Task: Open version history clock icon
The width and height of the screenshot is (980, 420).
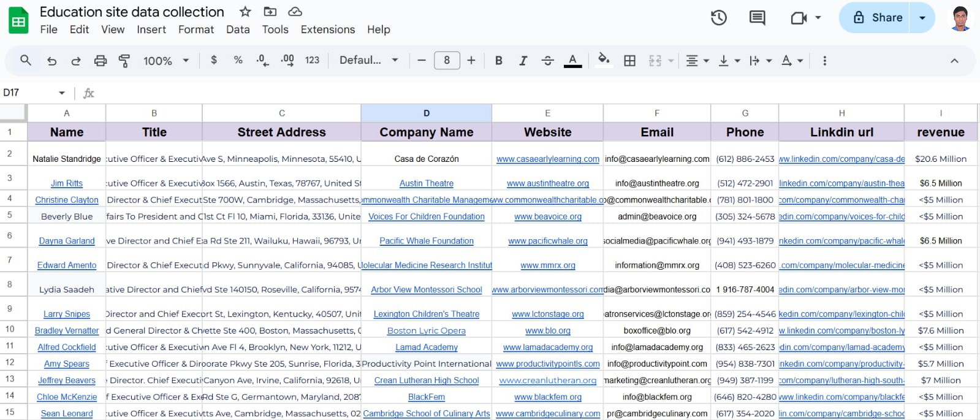Action: coord(718,18)
